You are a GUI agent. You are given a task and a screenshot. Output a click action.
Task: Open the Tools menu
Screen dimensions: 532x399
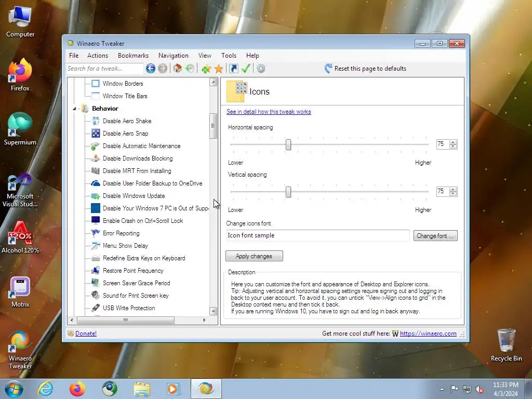229,56
